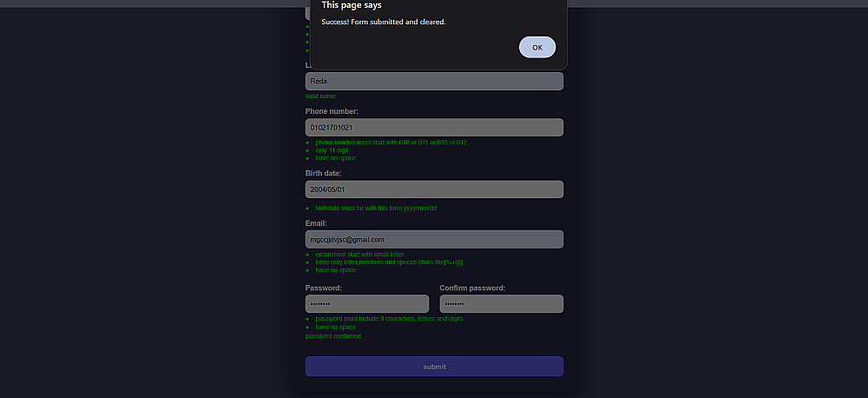Click the 'Password:' label
The width and height of the screenshot is (868, 398).
[x=323, y=288]
